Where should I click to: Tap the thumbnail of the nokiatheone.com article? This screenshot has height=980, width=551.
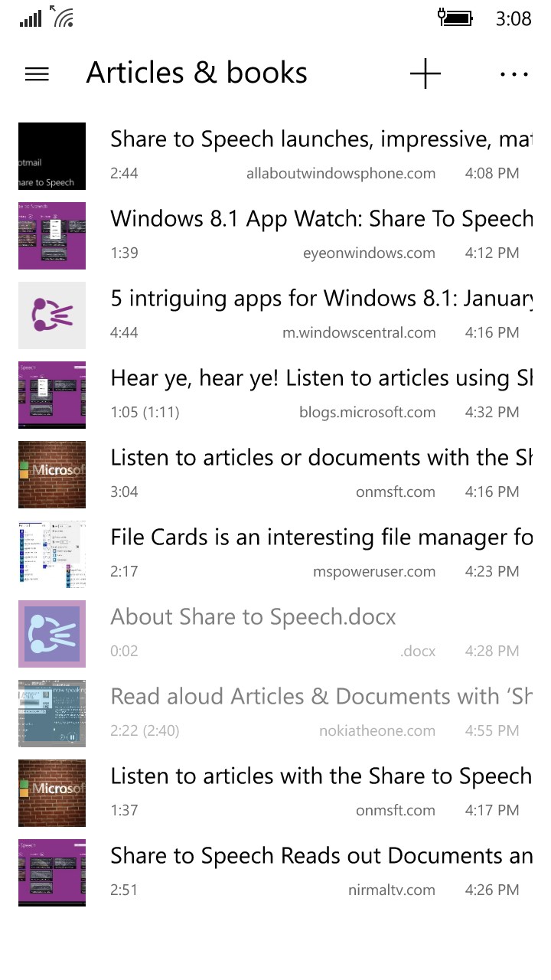52,714
